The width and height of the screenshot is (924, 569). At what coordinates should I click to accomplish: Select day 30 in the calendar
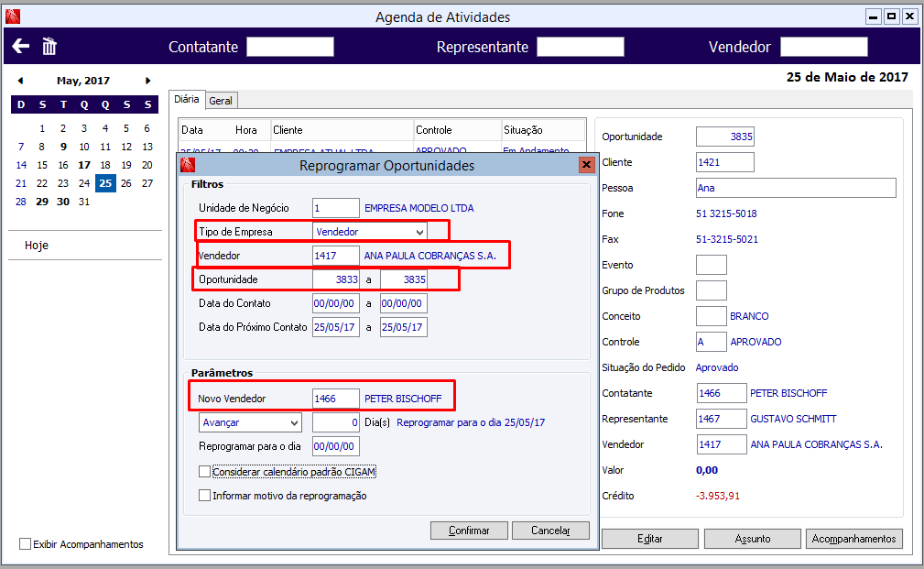tap(63, 202)
